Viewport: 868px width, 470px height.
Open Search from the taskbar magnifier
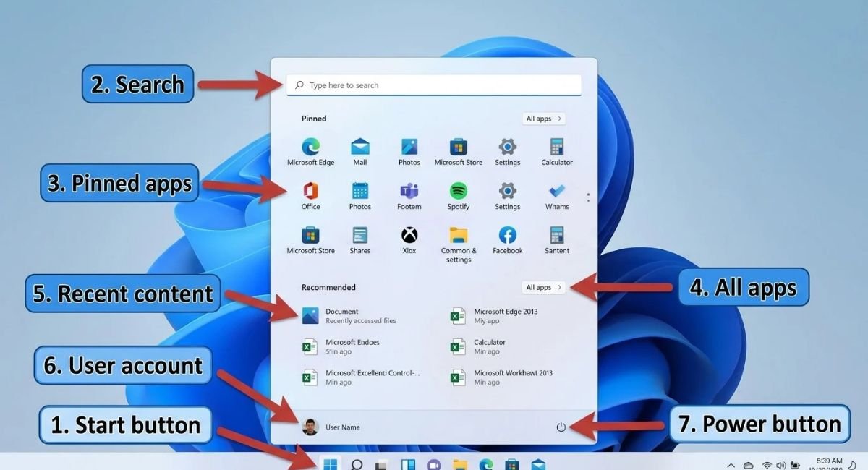click(357, 464)
